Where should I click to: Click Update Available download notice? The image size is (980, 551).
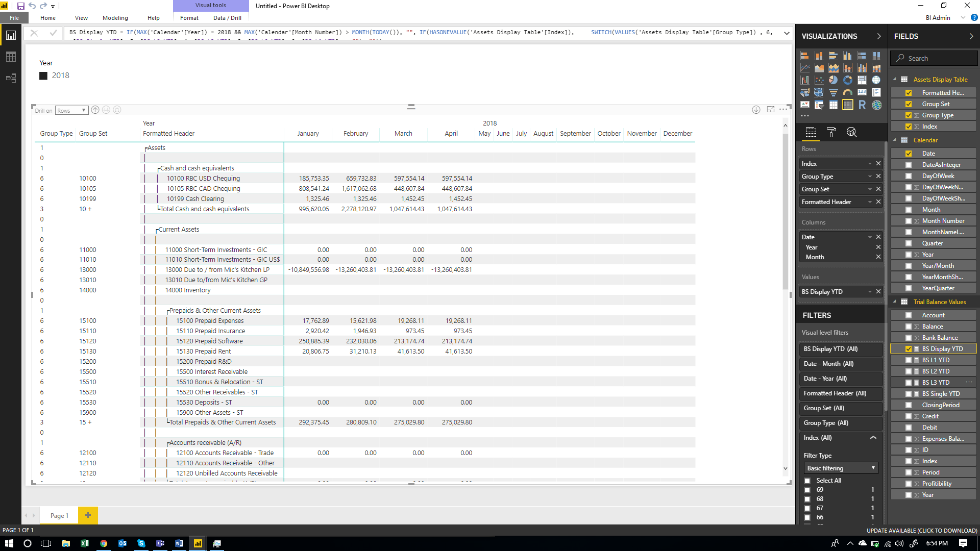point(922,531)
